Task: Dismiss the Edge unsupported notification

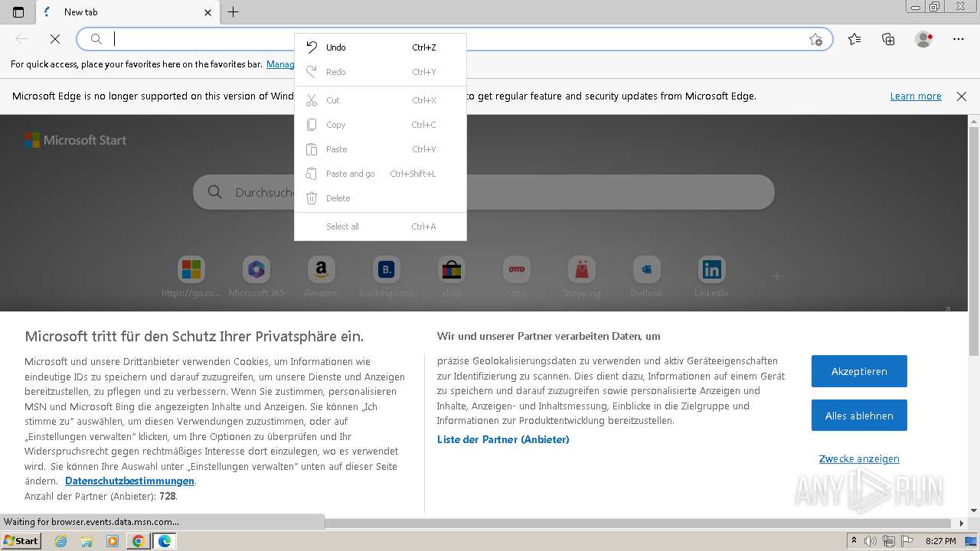Action: tap(962, 96)
